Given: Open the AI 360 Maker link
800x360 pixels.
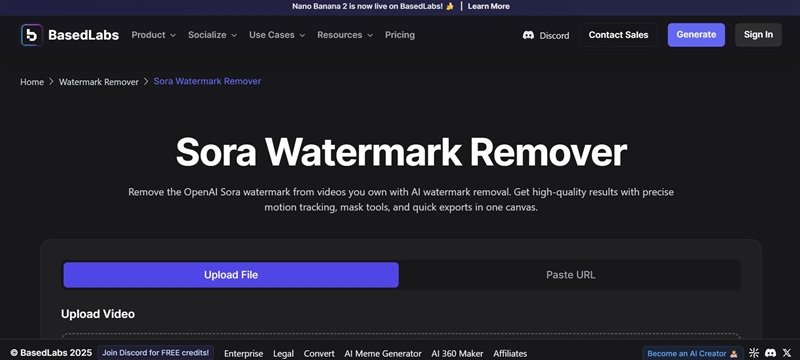Looking at the screenshot, I should pos(457,353).
